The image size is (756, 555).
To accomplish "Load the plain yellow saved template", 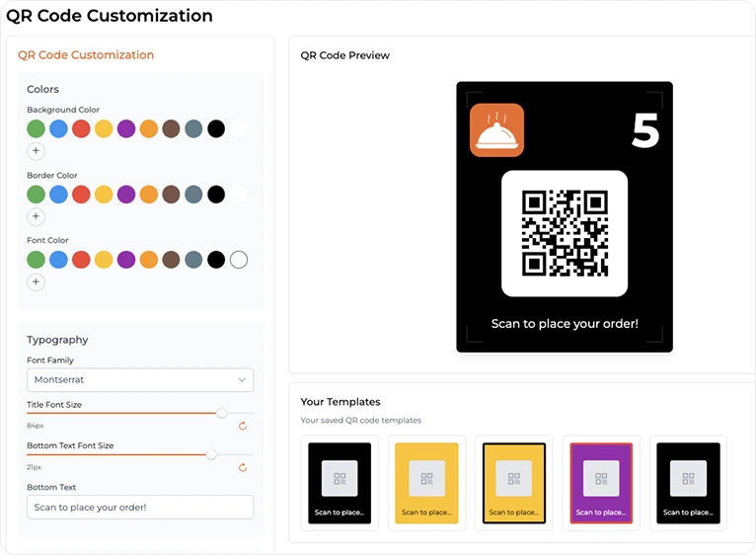I will (426, 483).
